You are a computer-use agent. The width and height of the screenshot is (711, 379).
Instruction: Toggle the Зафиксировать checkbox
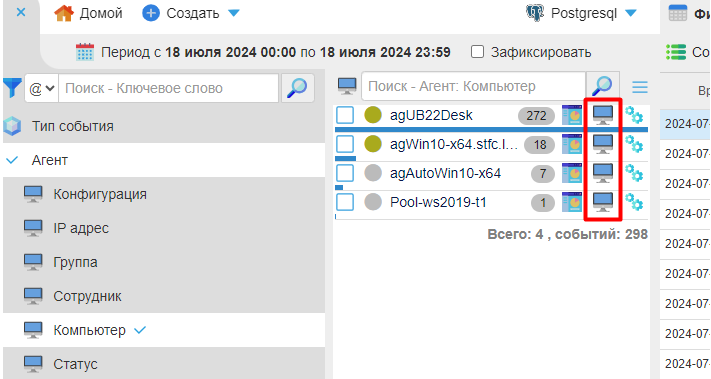pyautogui.click(x=477, y=52)
